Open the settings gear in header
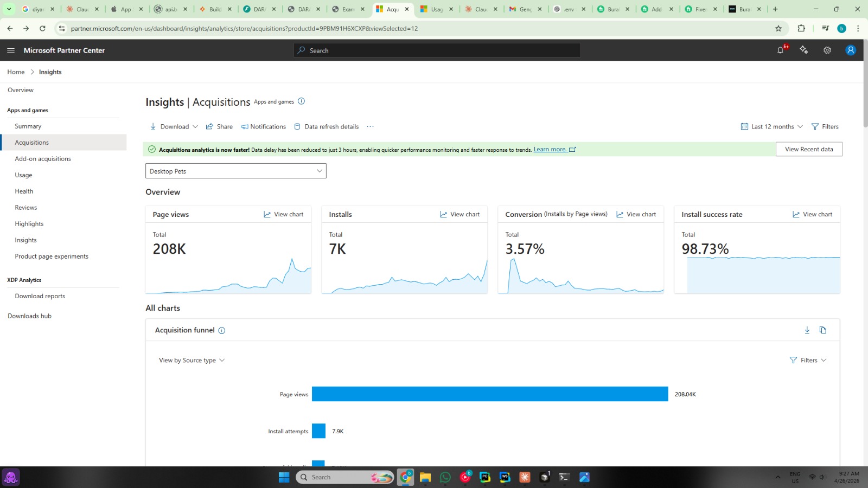The image size is (868, 488). (x=827, y=50)
